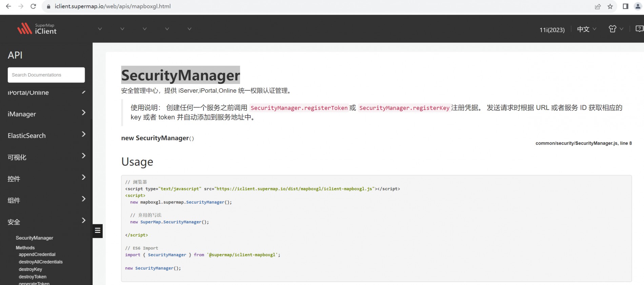Viewport: 644px width, 285px height.
Task: Click the lock icon in the address bar
Action: 48,6
